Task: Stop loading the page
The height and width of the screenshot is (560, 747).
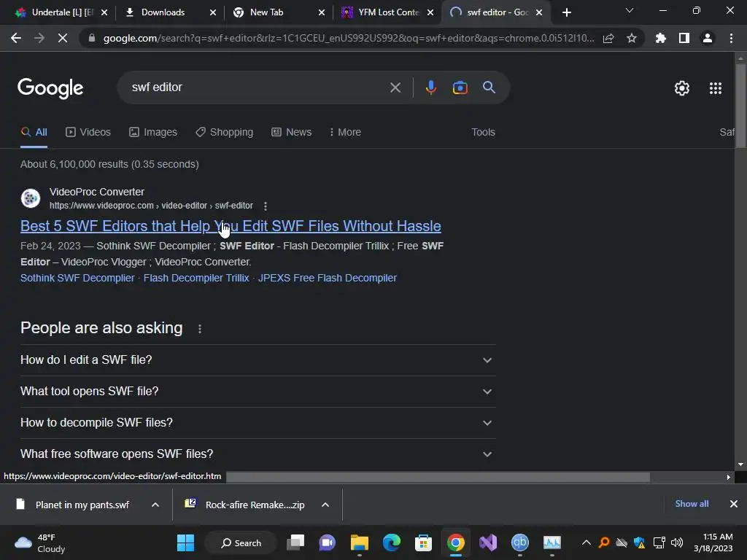Action: tap(63, 38)
